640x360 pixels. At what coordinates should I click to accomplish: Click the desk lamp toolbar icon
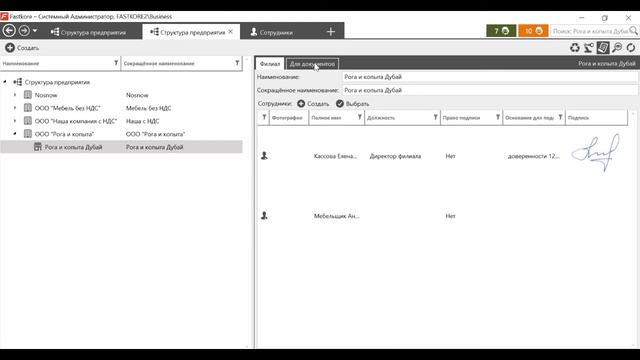[589, 48]
